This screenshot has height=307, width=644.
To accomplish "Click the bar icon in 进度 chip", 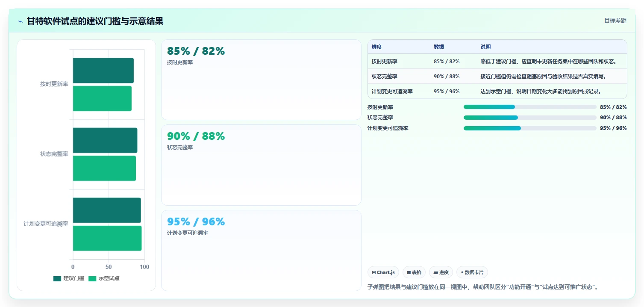I will coord(435,272).
